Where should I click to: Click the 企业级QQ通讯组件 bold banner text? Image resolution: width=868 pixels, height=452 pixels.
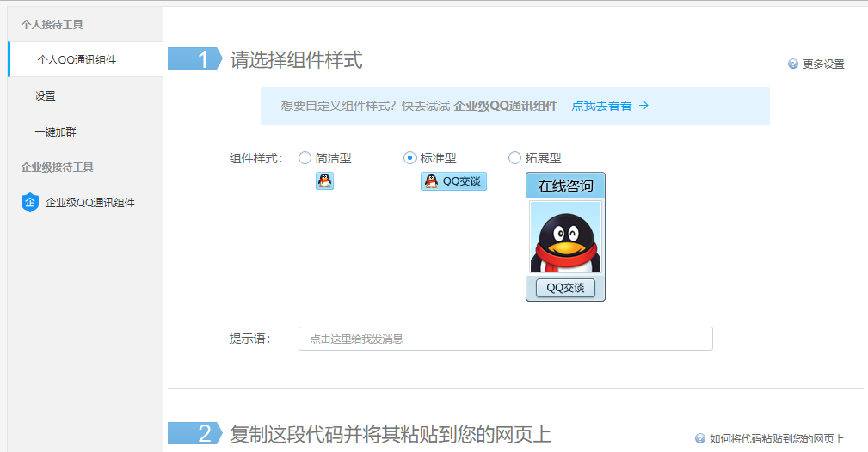[506, 106]
